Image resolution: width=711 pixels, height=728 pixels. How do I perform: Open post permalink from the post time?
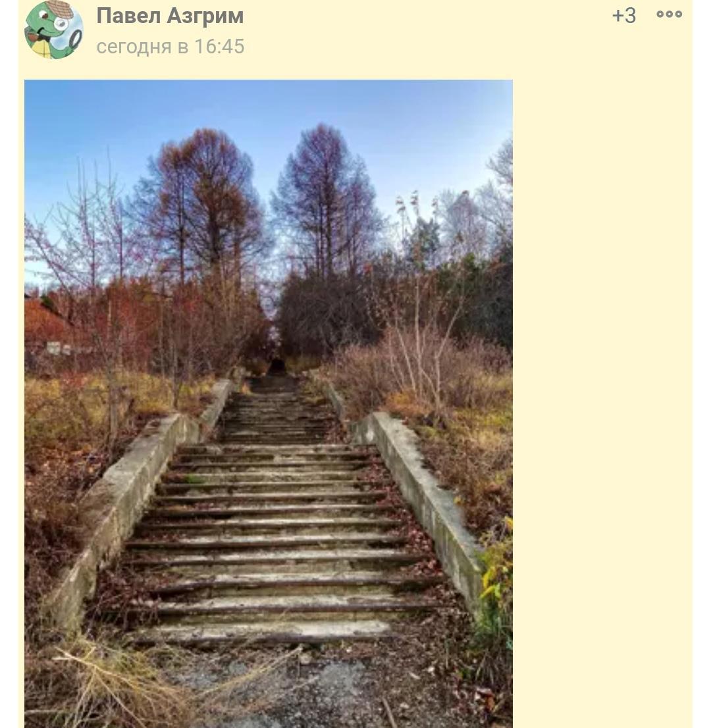click(x=170, y=47)
